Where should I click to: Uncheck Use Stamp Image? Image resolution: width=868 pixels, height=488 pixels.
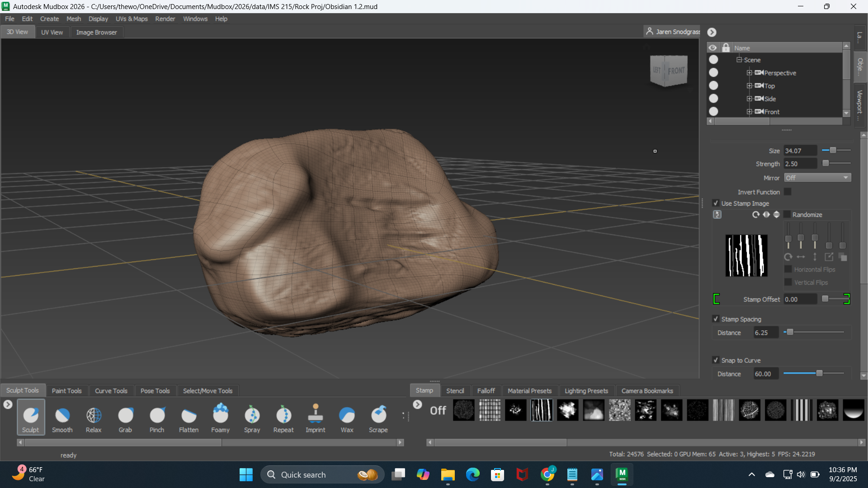point(716,203)
